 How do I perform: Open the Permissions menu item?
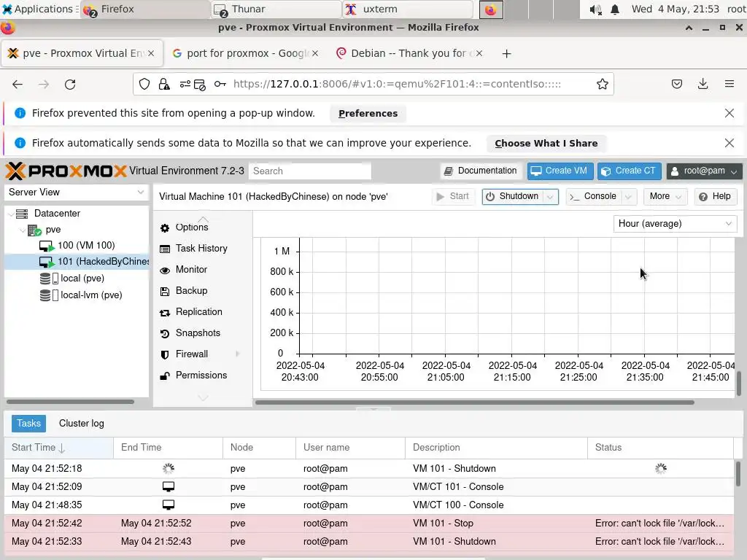201,376
